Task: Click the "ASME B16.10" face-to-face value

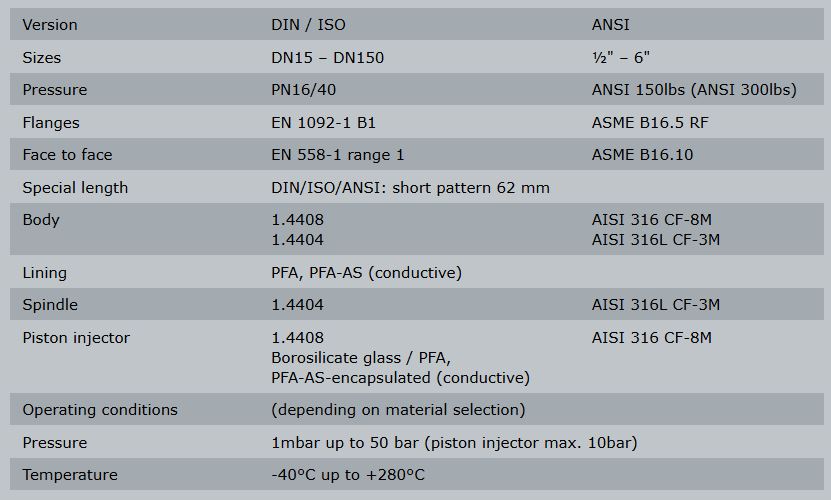Action: (x=642, y=154)
